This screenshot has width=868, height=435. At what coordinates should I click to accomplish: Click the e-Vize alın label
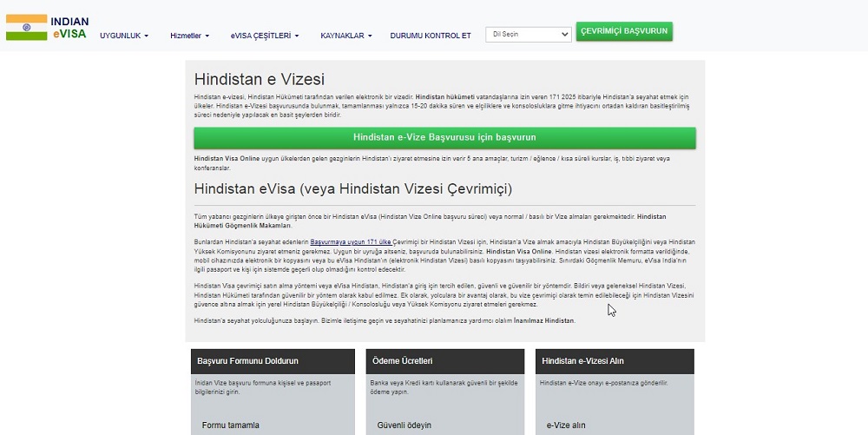pyautogui.click(x=566, y=425)
